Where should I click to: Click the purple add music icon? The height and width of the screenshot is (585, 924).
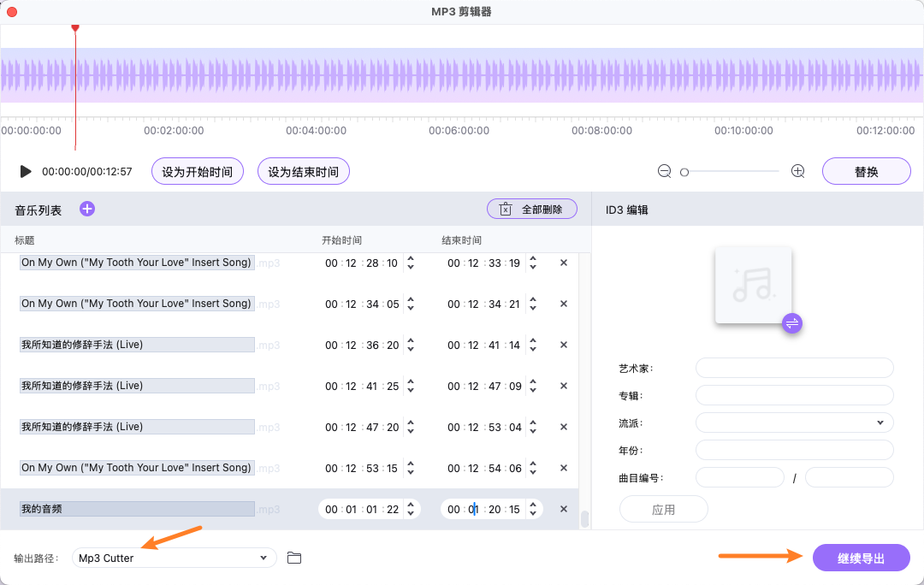tap(86, 208)
